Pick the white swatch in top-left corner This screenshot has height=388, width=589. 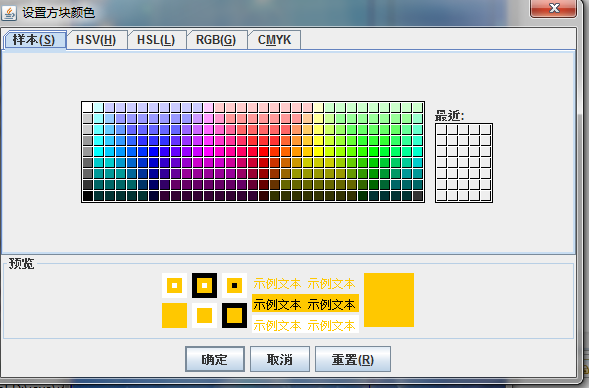(88, 107)
